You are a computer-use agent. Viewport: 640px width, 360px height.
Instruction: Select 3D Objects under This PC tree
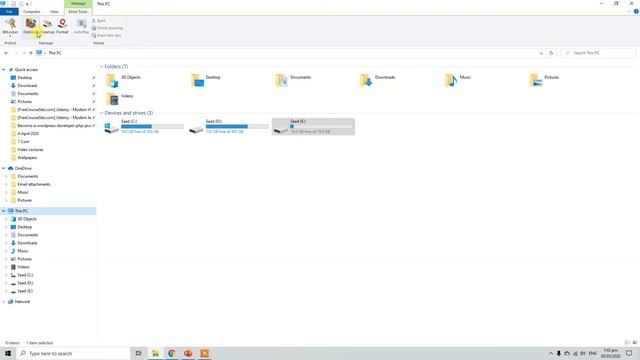pos(27,219)
